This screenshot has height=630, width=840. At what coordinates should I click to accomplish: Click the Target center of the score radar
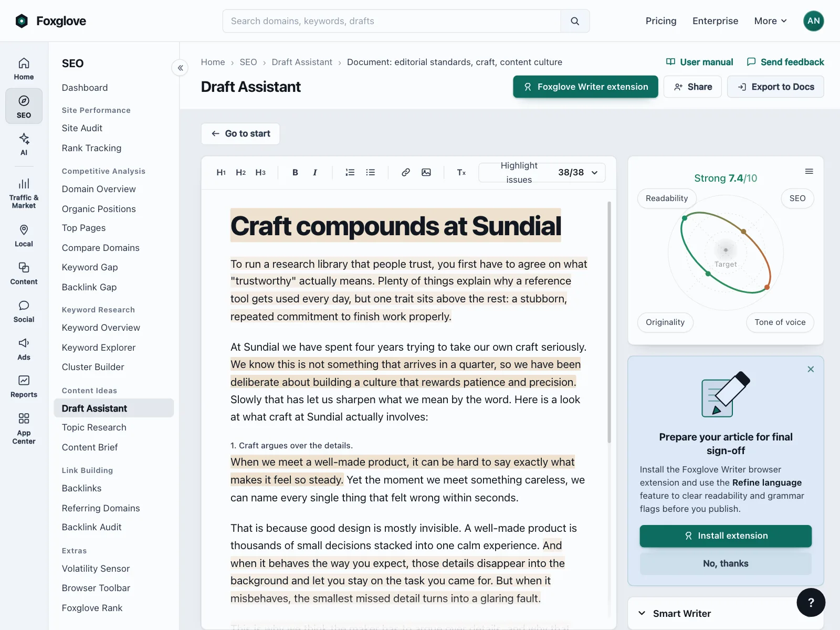[x=726, y=250]
